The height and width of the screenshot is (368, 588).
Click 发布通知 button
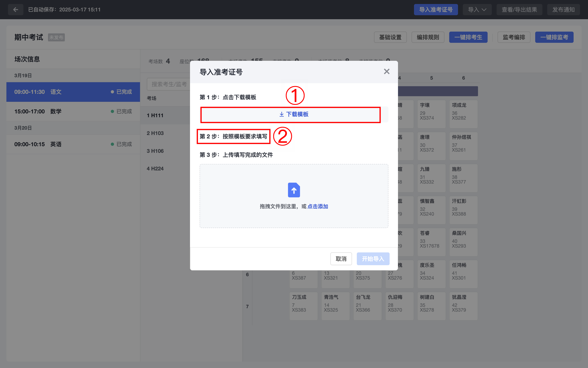coord(563,9)
